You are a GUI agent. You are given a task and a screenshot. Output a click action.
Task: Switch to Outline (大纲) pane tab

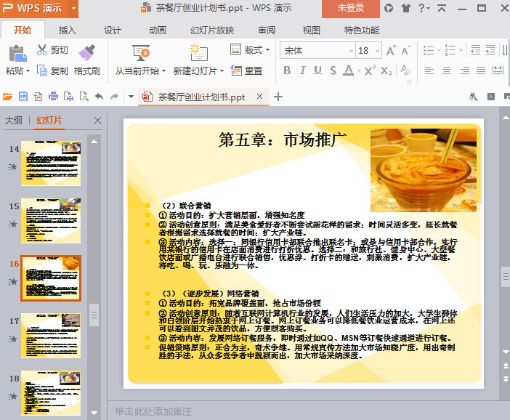coord(14,121)
